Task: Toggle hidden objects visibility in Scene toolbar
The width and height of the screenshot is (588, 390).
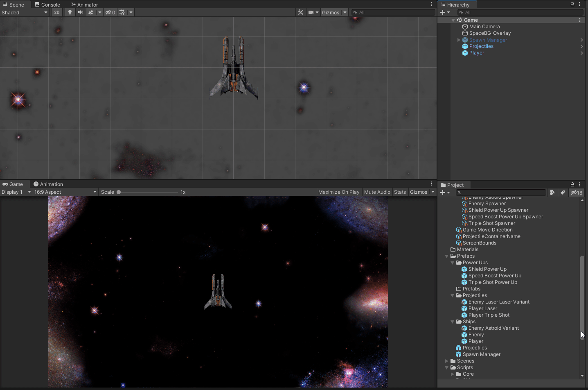Action: coord(110,12)
